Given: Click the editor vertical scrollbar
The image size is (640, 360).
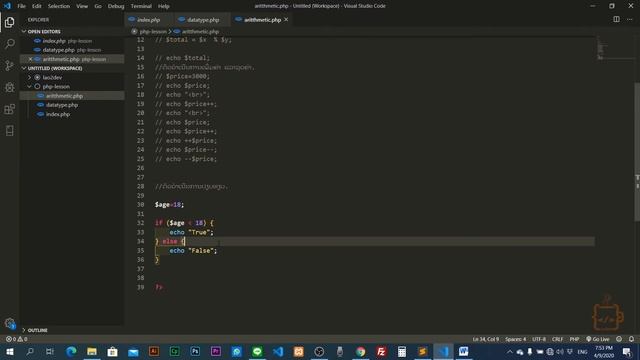Looking at the screenshot, I should (x=637, y=151).
